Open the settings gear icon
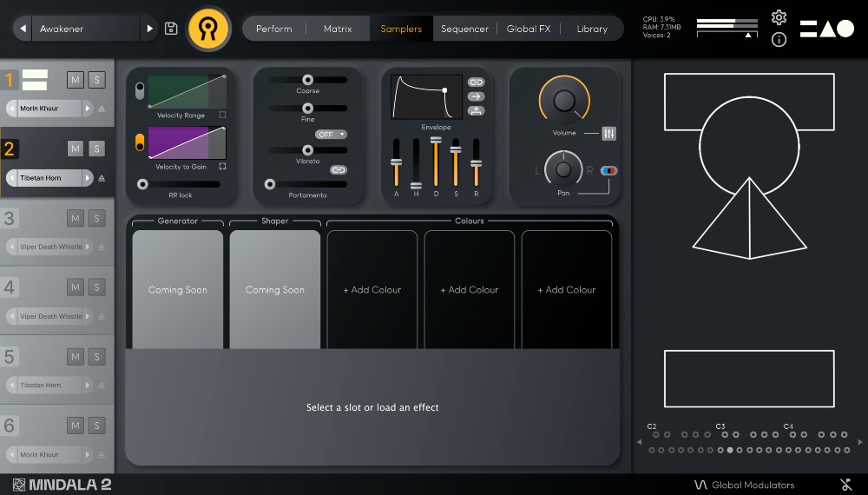868x495 pixels. click(x=779, y=17)
